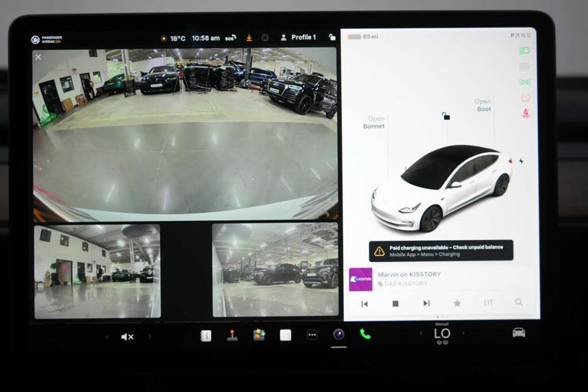This screenshot has height=392, width=588.
Task: Tap the 18°C outside temperature reading
Action: click(173, 38)
